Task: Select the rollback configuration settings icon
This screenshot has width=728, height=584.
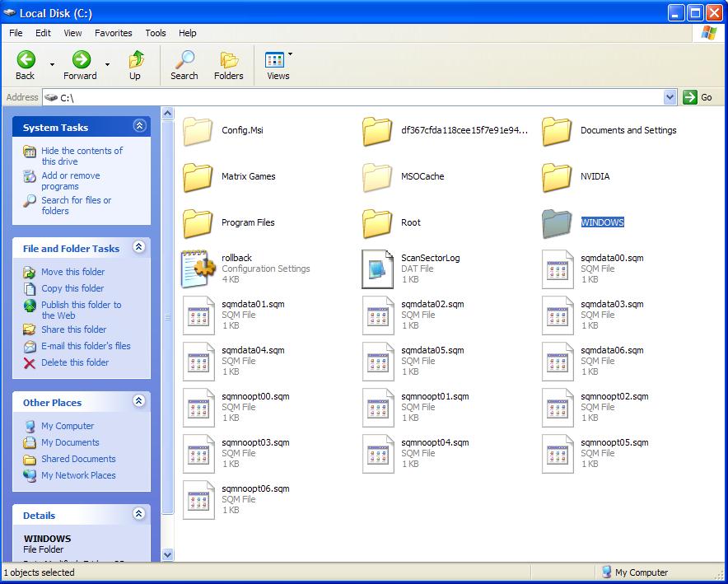Action: point(198,269)
